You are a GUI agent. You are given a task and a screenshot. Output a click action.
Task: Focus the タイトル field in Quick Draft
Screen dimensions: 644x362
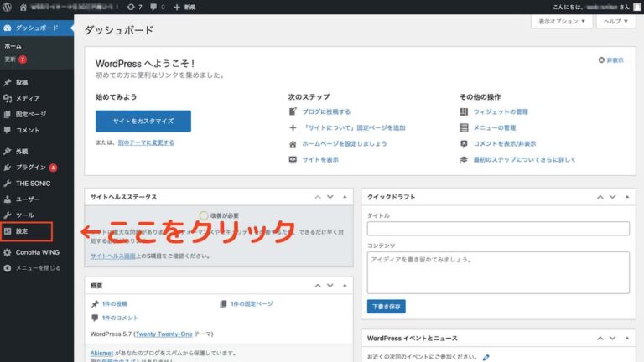pos(498,229)
